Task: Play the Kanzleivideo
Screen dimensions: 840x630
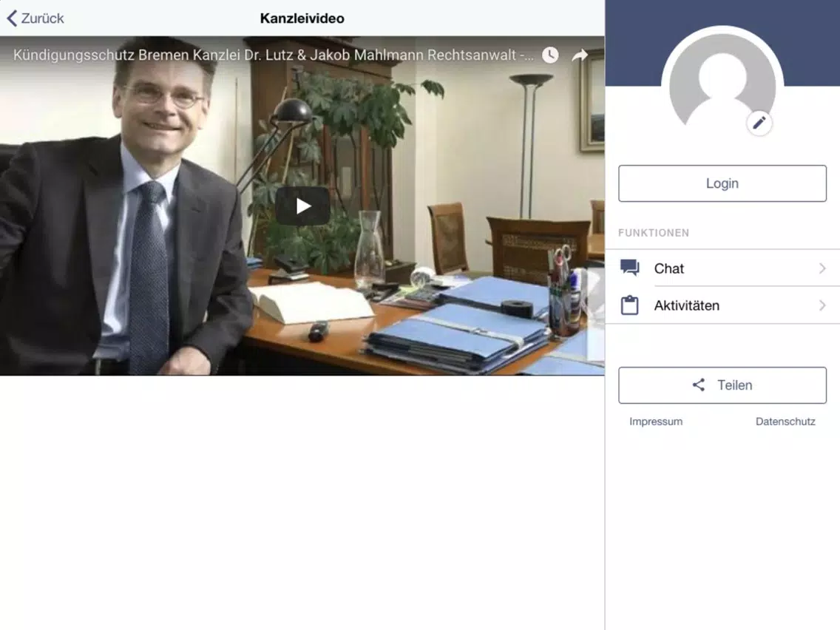Action: (302, 206)
